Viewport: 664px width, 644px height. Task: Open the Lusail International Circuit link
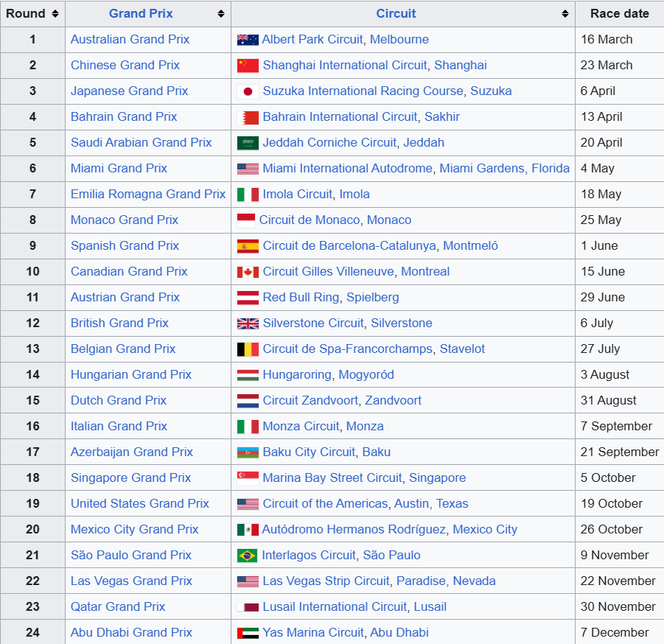[x=335, y=606]
